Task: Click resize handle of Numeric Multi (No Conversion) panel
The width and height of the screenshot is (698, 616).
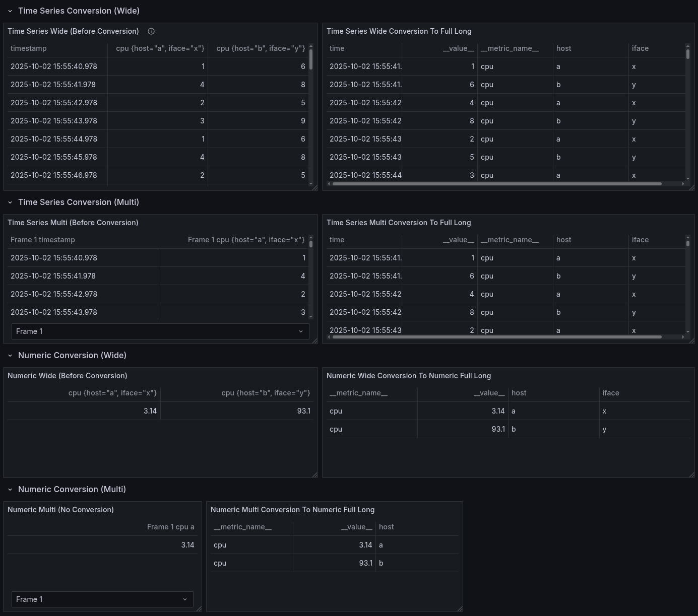Action: pyautogui.click(x=199, y=609)
